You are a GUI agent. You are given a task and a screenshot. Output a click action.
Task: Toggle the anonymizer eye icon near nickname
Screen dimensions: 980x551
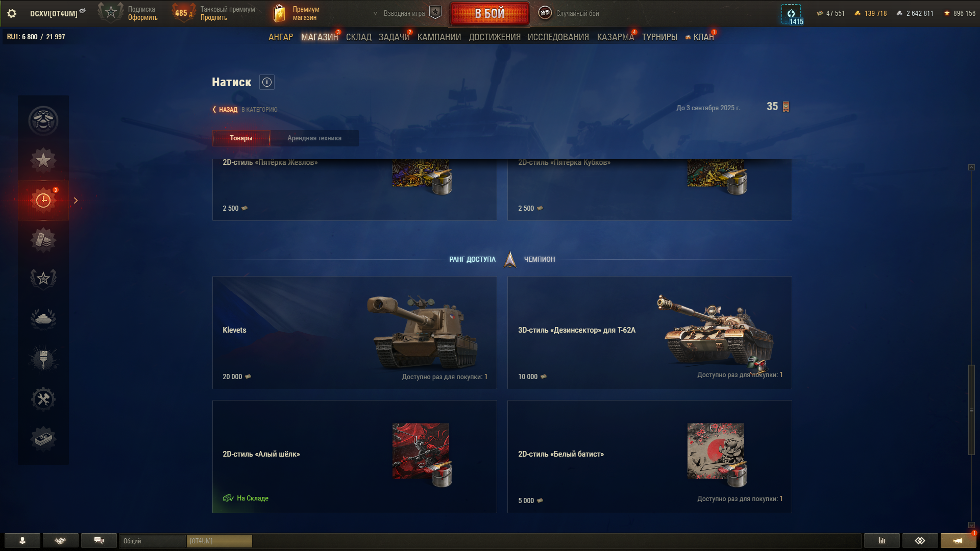click(83, 11)
